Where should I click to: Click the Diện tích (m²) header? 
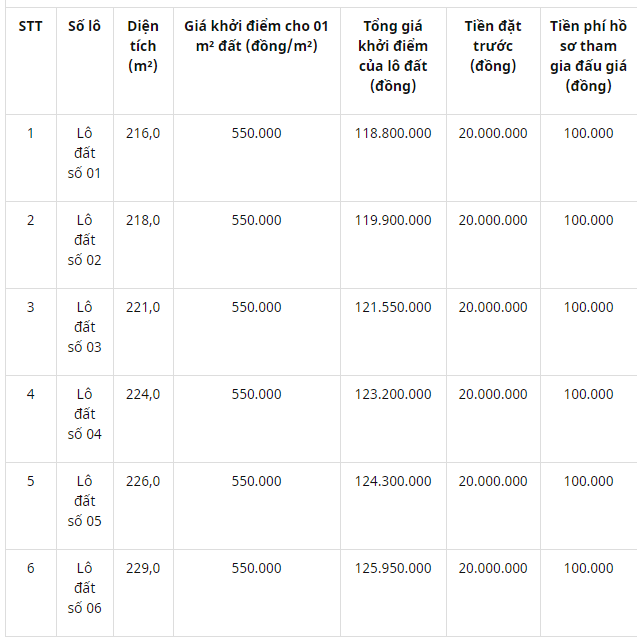(143, 46)
